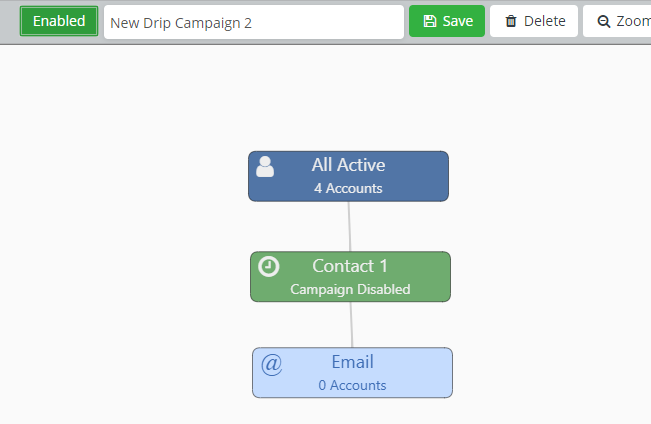Click the person icon on All Active node

(265, 166)
